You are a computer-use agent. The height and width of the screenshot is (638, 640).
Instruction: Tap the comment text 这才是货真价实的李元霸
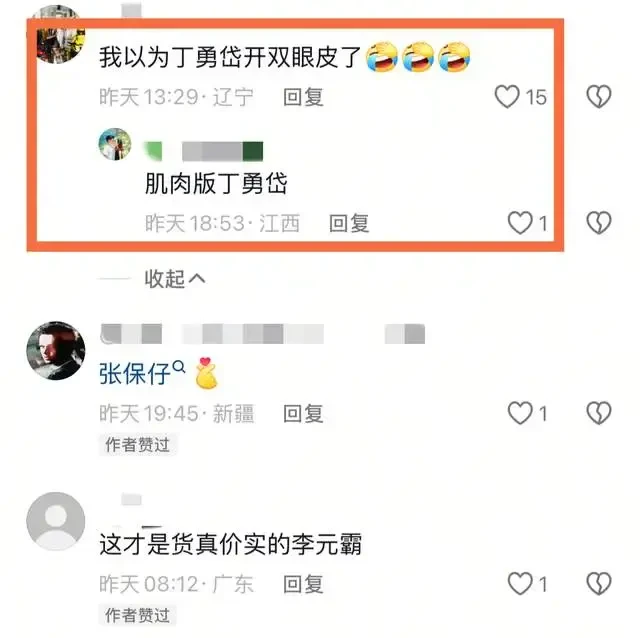click(x=231, y=544)
